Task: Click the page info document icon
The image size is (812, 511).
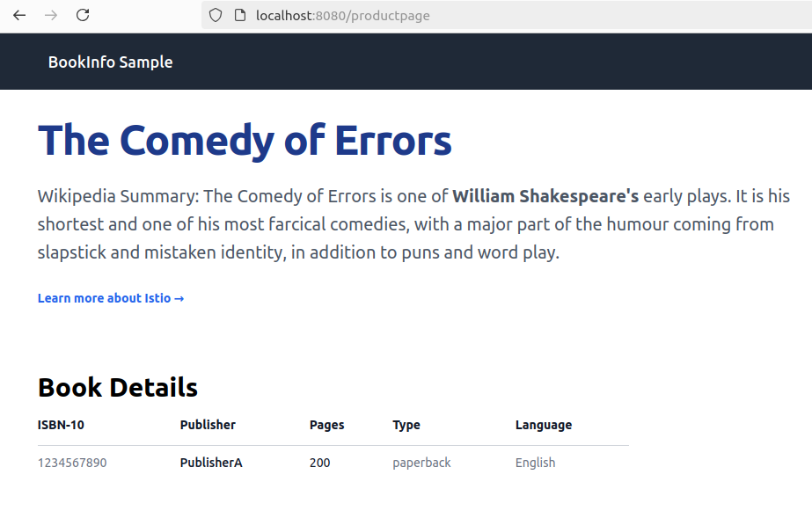Action: click(x=240, y=16)
